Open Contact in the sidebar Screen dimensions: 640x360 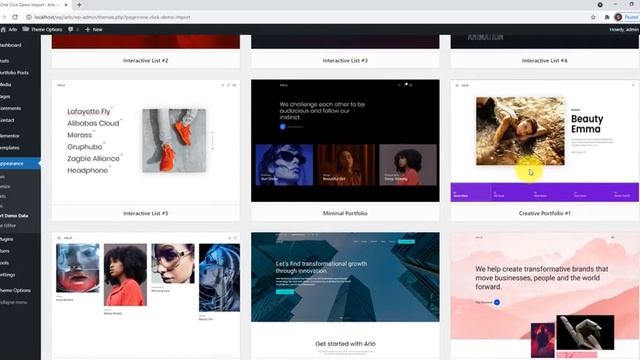(7, 120)
